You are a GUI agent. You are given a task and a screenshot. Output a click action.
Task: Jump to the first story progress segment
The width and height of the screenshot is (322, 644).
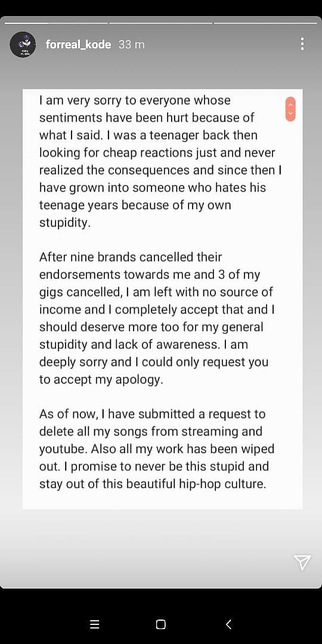coord(56,23)
